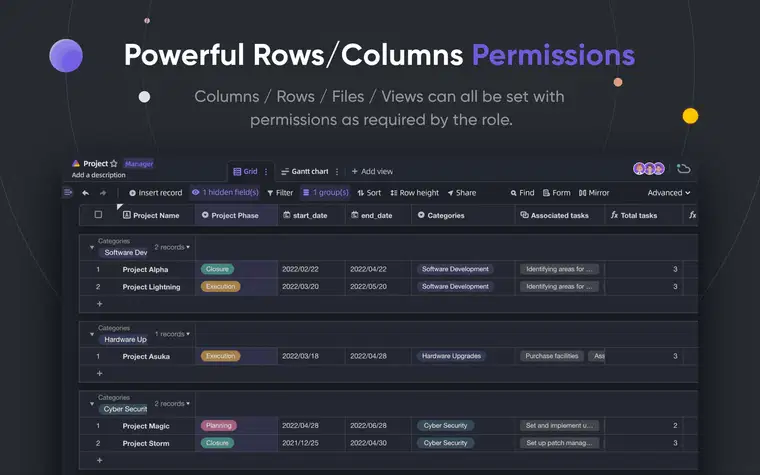This screenshot has height=475, width=760.
Task: Click the Project logo icon
Action: coord(76,163)
